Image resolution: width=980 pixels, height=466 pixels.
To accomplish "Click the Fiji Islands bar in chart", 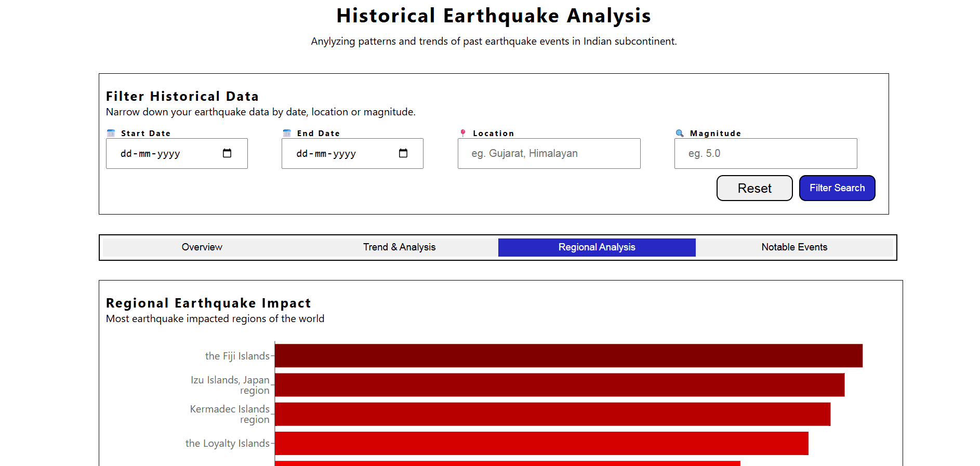I will 568,356.
